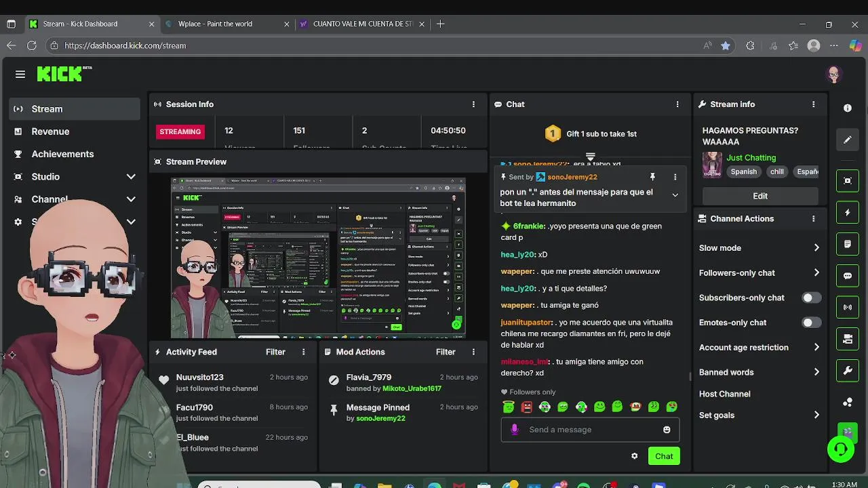Click Filter in Mod Actions

pyautogui.click(x=446, y=352)
